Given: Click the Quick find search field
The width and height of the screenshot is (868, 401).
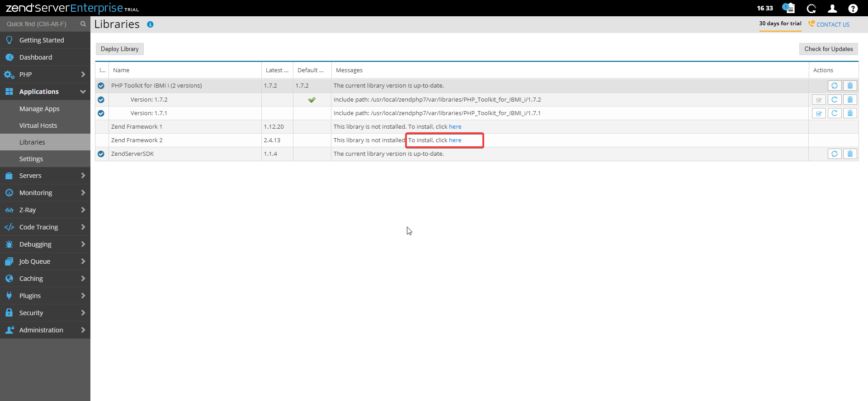Looking at the screenshot, I should click(x=41, y=24).
